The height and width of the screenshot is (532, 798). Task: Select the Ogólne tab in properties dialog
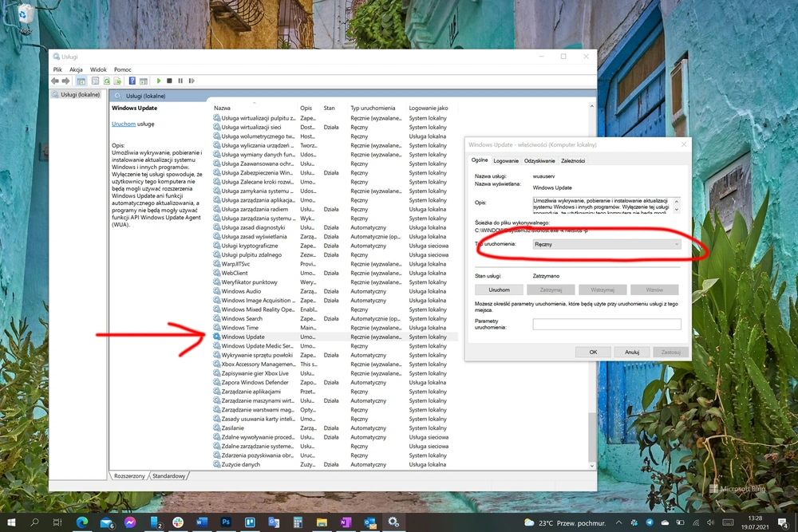point(480,160)
